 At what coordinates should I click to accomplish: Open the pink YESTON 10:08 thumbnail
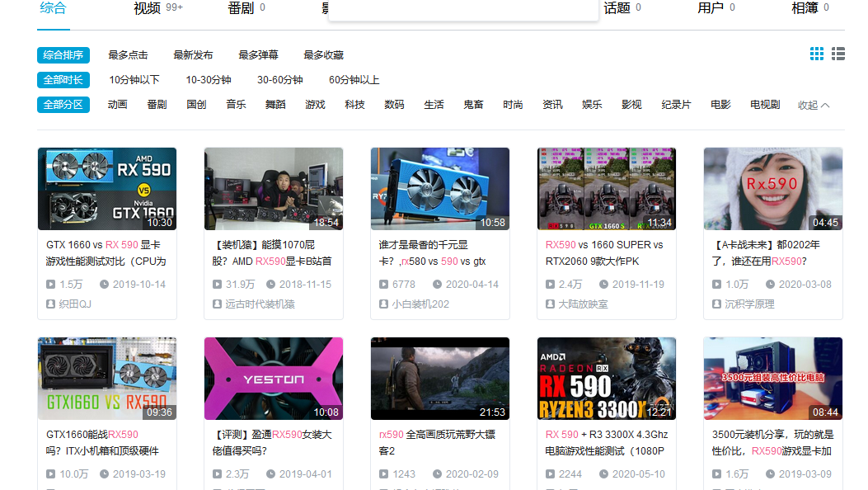(274, 379)
